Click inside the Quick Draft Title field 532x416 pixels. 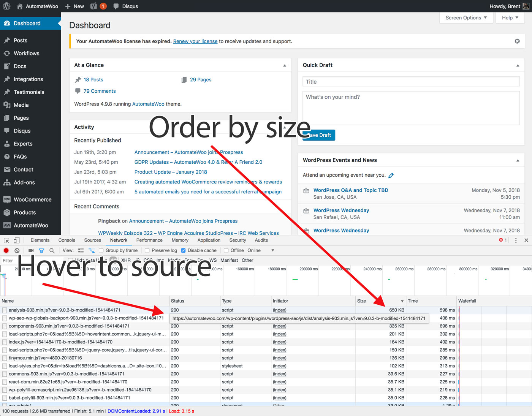[410, 81]
